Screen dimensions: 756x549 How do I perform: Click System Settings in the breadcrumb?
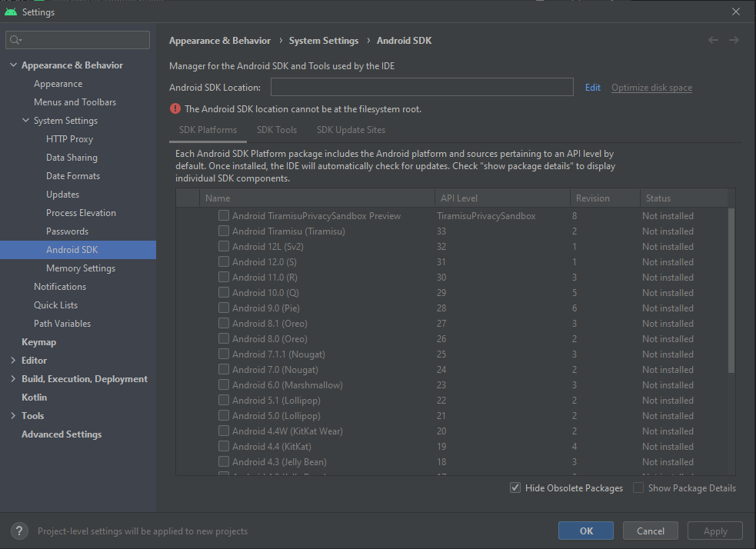[x=324, y=41]
